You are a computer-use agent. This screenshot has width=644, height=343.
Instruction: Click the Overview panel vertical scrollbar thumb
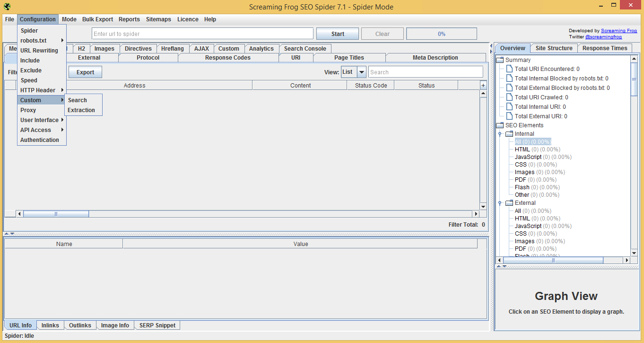(634, 79)
